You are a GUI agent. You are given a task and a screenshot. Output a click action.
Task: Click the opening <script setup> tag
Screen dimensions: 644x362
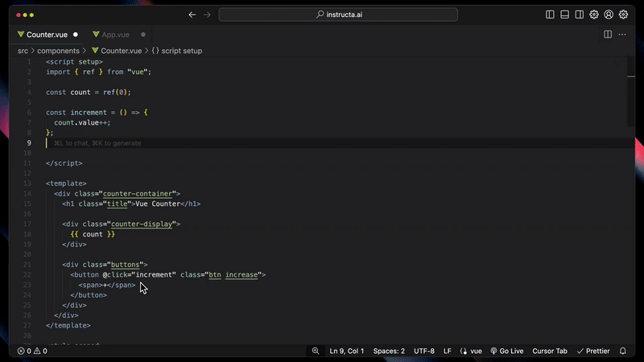[74, 62]
